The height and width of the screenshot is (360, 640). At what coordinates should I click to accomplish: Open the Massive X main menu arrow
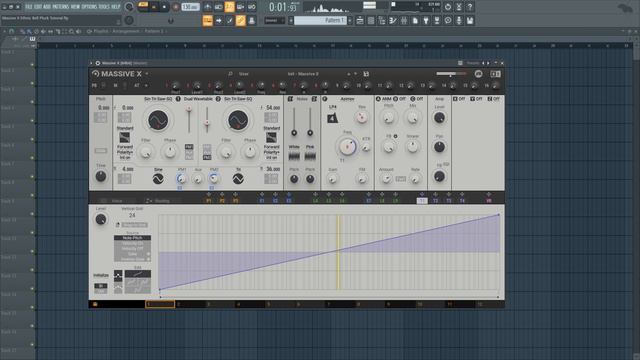coord(147,74)
